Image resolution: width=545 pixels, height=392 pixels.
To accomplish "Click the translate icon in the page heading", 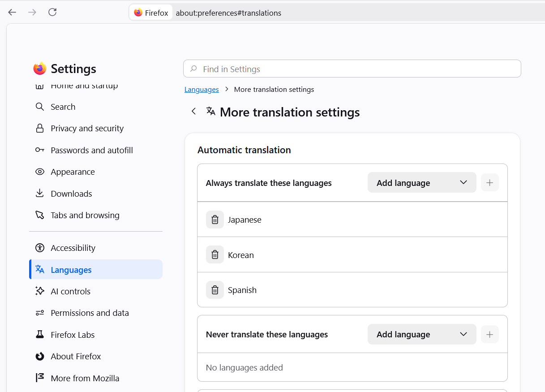I will [210, 111].
